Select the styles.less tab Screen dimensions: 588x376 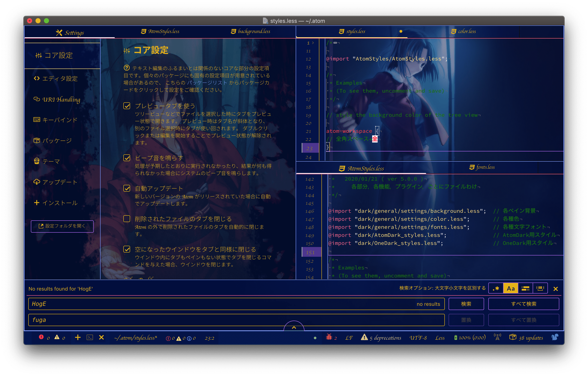[x=352, y=32]
